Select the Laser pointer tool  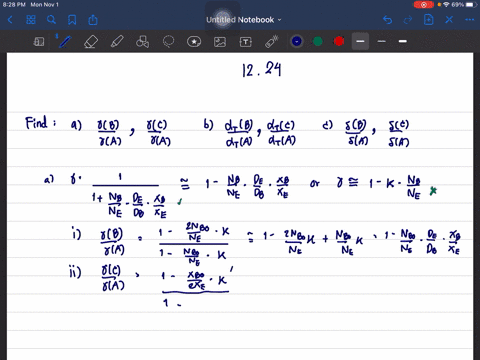coord(272,42)
